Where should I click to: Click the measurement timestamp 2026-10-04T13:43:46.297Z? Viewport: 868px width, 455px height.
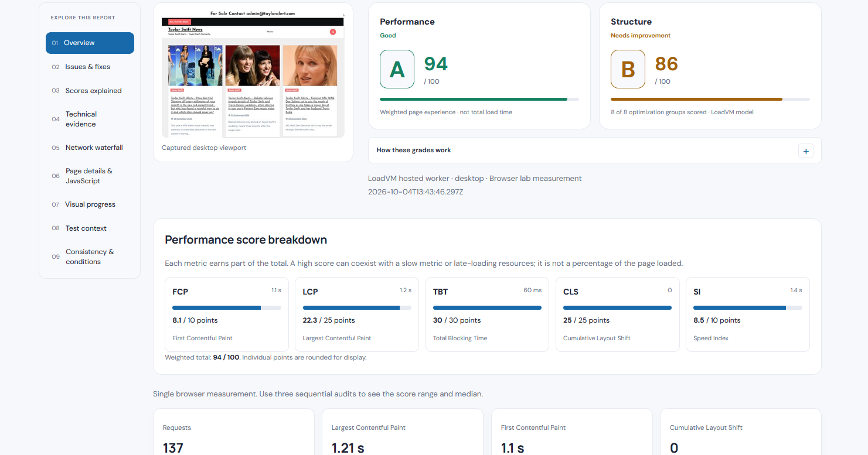click(x=416, y=191)
